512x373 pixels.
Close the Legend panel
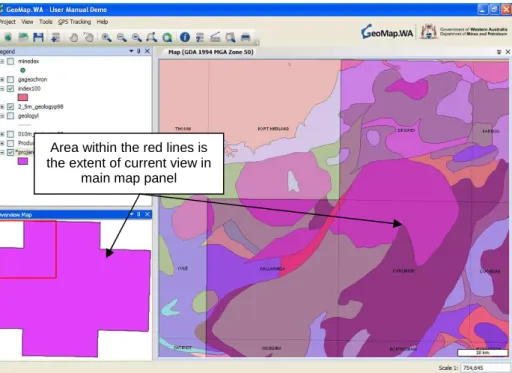pyautogui.click(x=147, y=51)
